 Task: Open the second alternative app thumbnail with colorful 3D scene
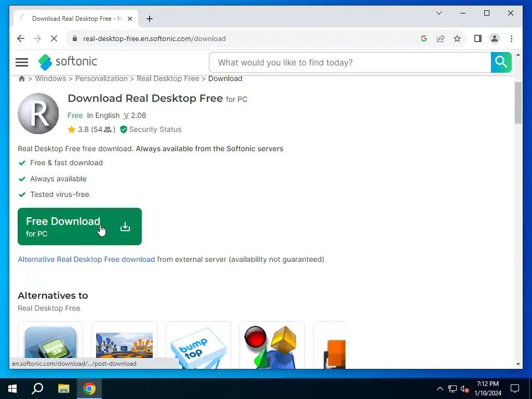click(x=124, y=345)
